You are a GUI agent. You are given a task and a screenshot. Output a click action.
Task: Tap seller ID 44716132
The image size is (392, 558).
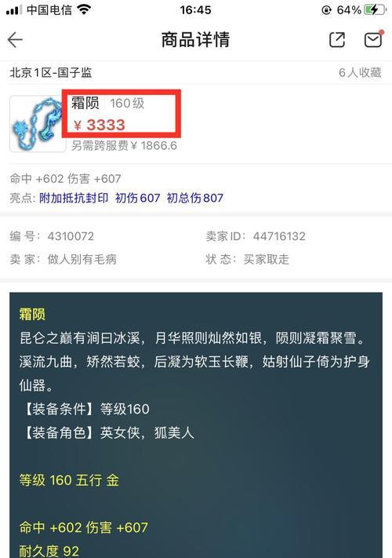tap(279, 236)
